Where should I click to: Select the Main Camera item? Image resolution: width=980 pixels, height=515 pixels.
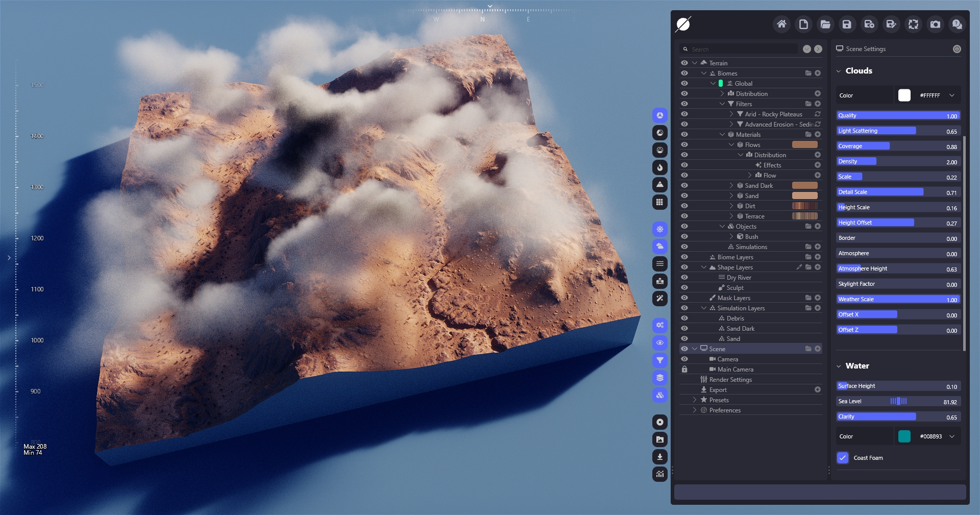point(735,370)
